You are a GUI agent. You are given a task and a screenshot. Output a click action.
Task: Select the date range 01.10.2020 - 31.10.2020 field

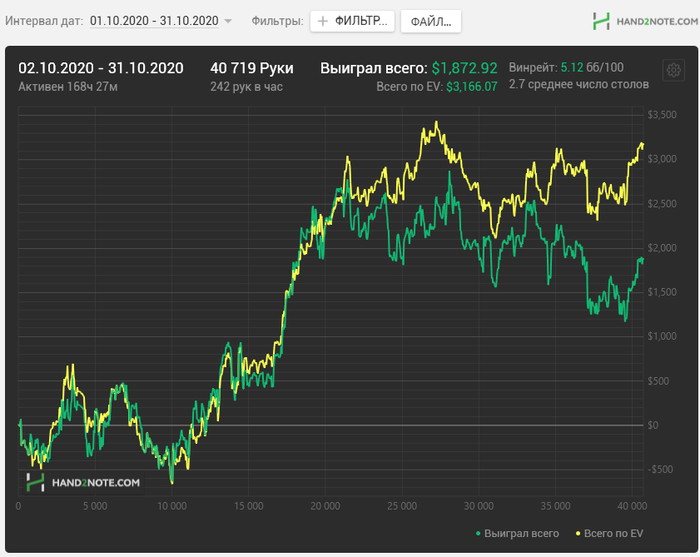[154, 21]
